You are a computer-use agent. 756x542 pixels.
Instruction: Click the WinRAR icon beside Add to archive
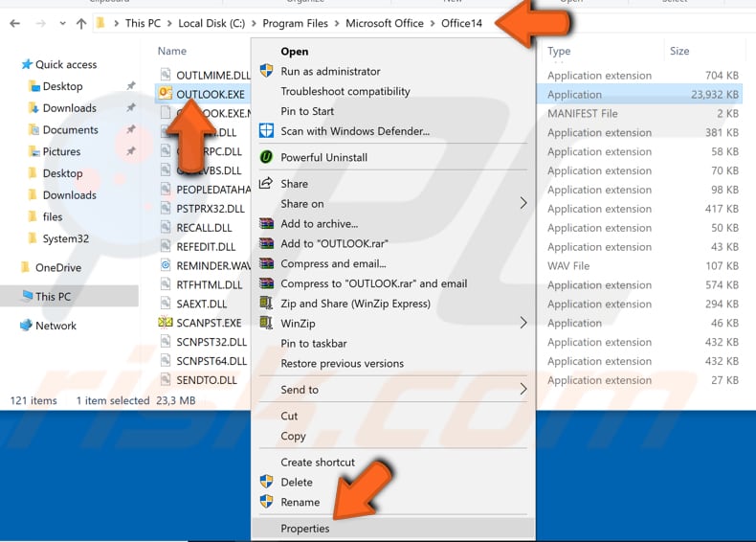266,223
